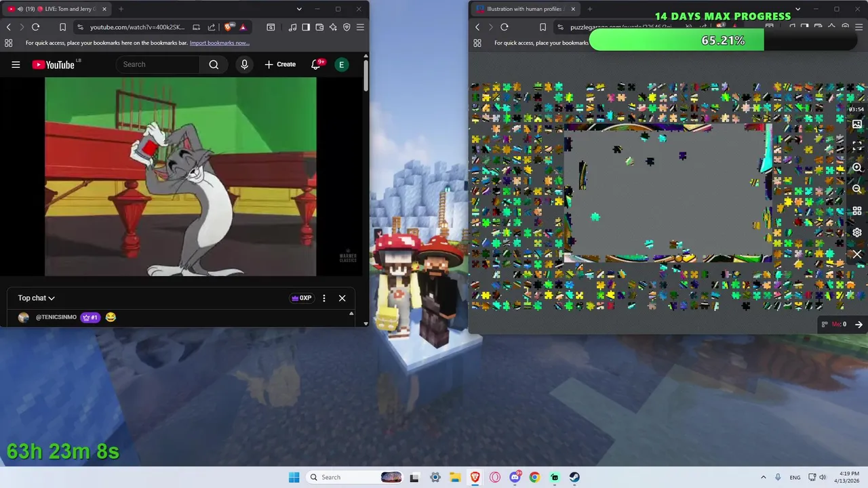Open the Windows Start menu
The height and width of the screenshot is (488, 868).
pos(294,477)
